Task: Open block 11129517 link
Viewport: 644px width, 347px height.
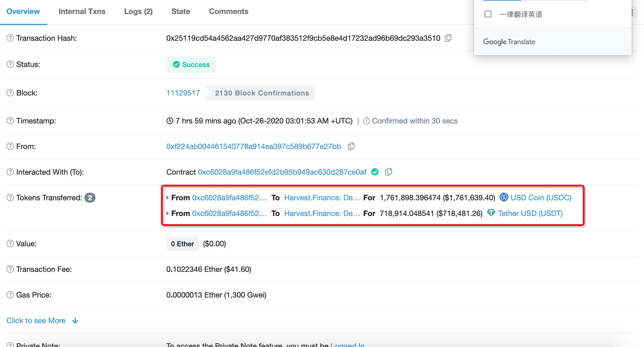Action: pos(183,93)
